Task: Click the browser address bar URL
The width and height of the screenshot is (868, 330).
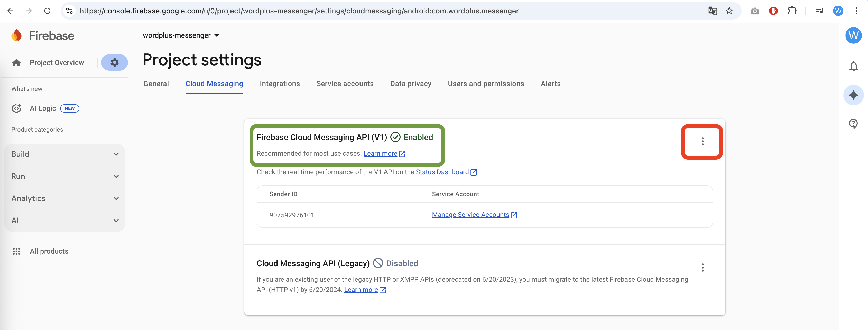Action: point(299,11)
